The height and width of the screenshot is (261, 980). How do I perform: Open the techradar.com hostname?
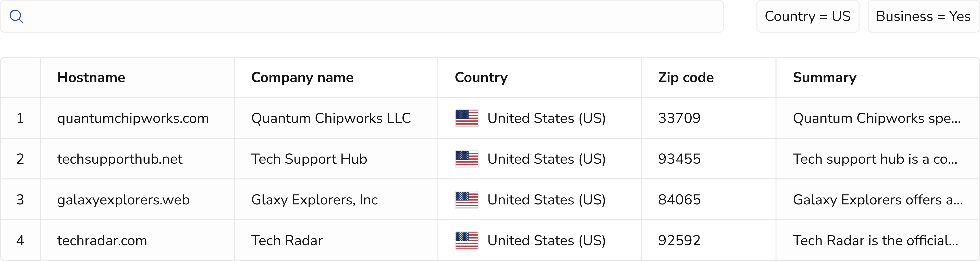[x=102, y=241]
